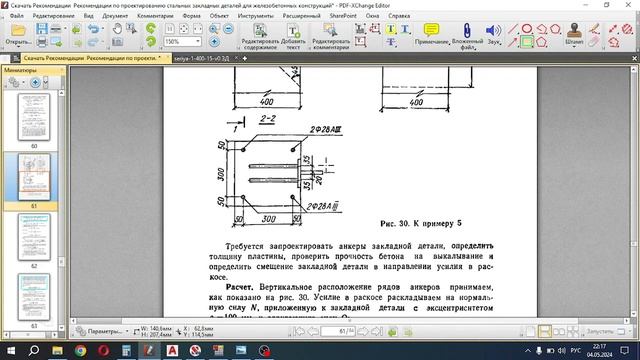Click the paperclip Вложенный файл tool

(x=467, y=36)
